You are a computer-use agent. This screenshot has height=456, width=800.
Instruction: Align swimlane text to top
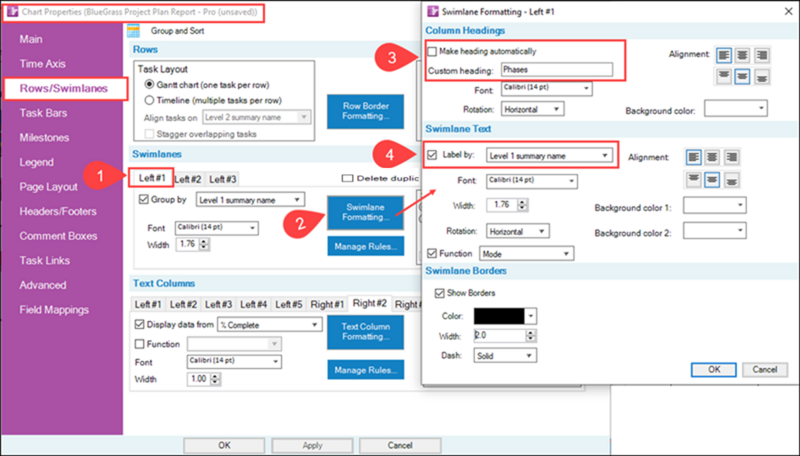[x=693, y=180]
